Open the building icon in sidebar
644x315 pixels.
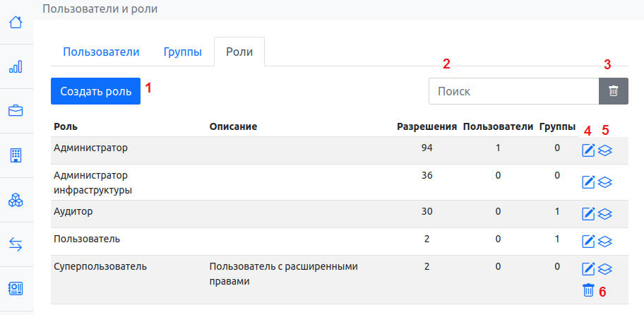point(16,155)
